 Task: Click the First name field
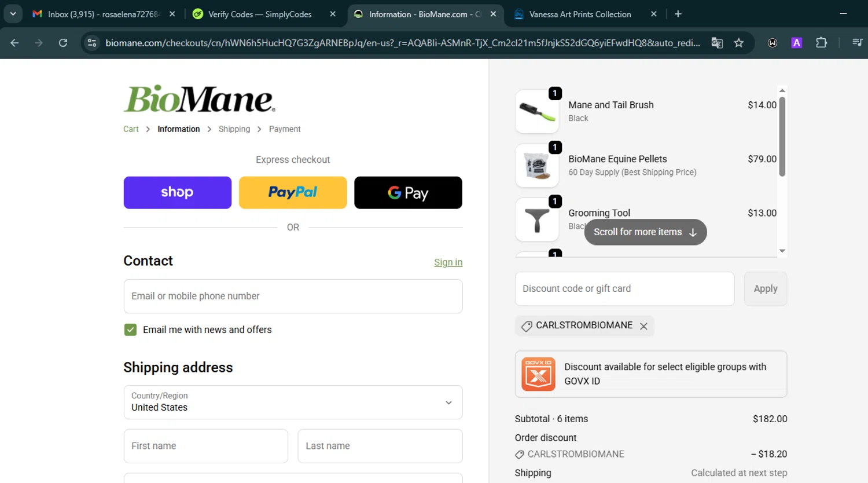(205, 446)
